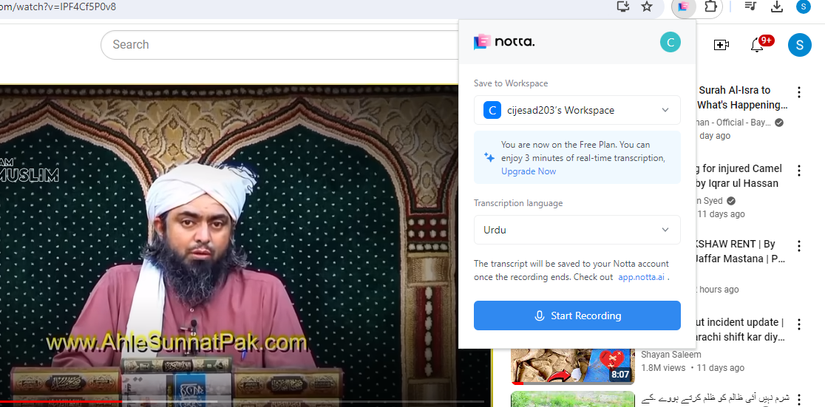Open the incident update video title
This screenshot has width=825, height=407.
[x=739, y=329]
